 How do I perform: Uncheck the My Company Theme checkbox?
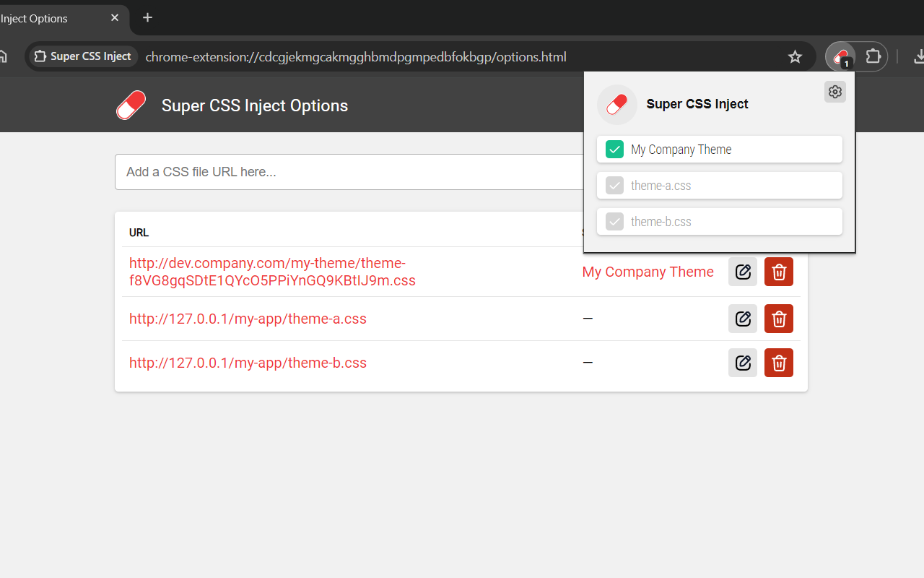614,149
